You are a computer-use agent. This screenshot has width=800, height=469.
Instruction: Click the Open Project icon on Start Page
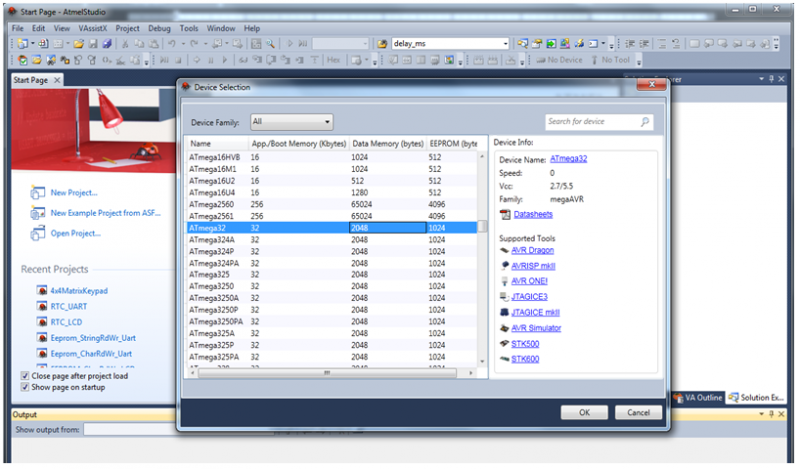pyautogui.click(x=37, y=234)
